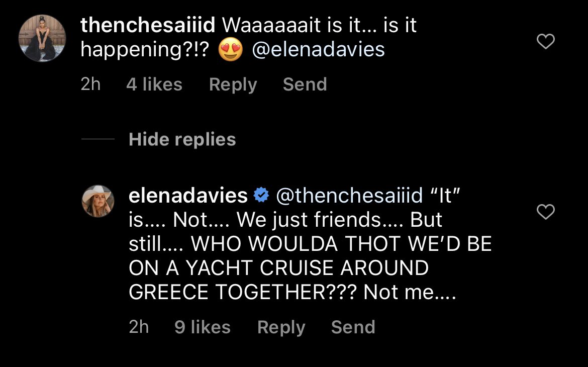This screenshot has width=588, height=367.
Task: Open the thenchesaiiid username link
Action: click(148, 25)
